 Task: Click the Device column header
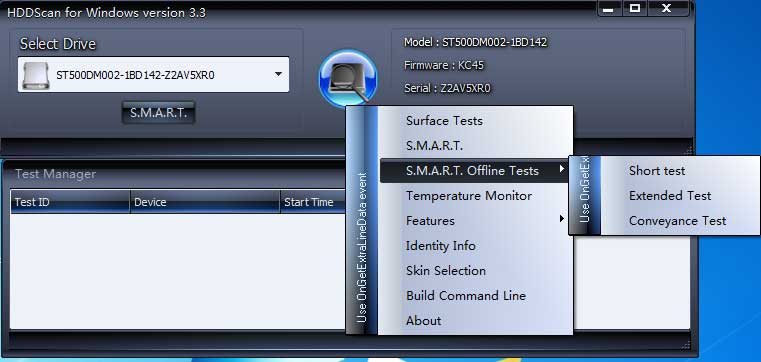click(x=205, y=202)
